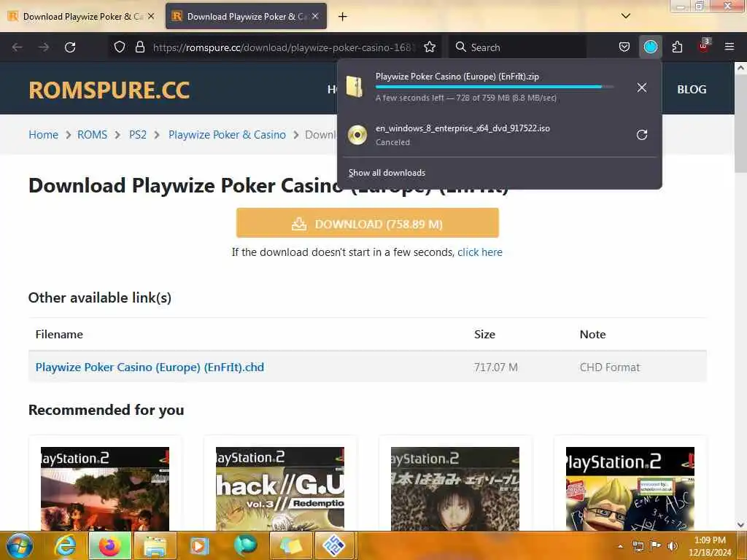Click the scrollbar up arrow
747x560 pixels.
point(740,68)
